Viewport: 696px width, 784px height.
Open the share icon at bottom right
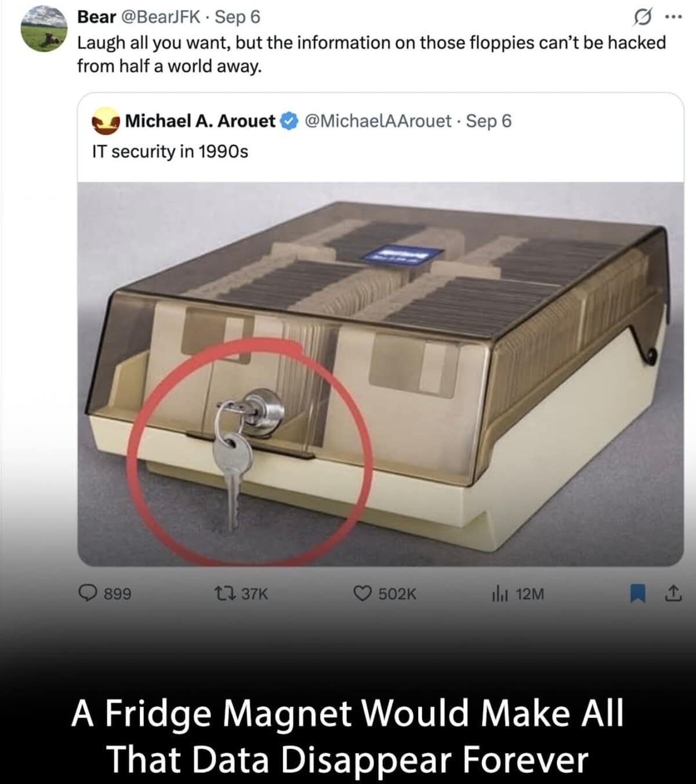[x=673, y=592]
